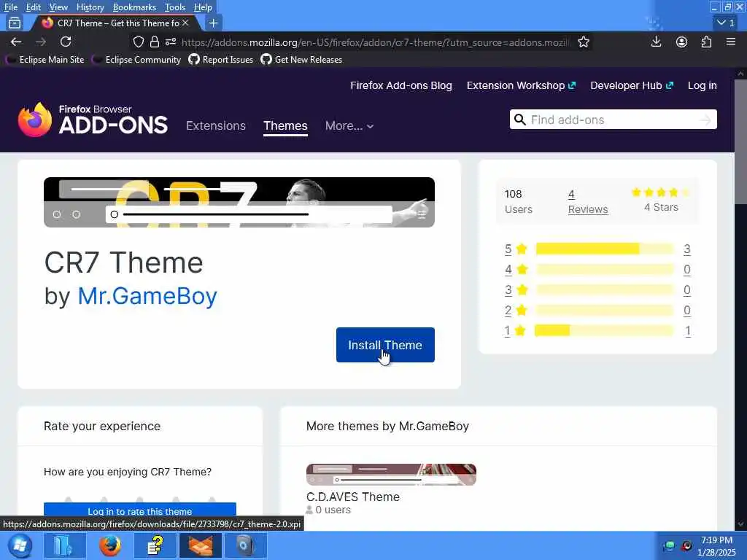Click the site security padlock icon
This screenshot has width=747, height=560.
coord(155,42)
